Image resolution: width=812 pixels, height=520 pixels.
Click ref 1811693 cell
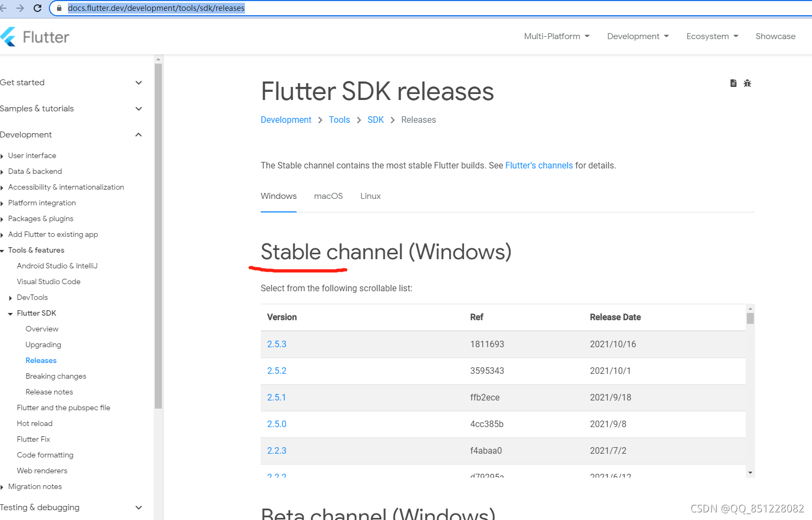487,344
